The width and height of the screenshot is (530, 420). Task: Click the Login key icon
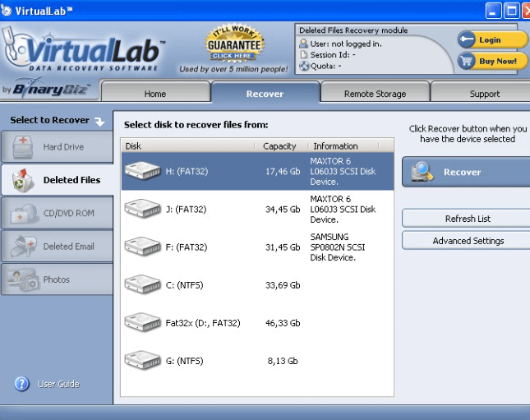(467, 39)
